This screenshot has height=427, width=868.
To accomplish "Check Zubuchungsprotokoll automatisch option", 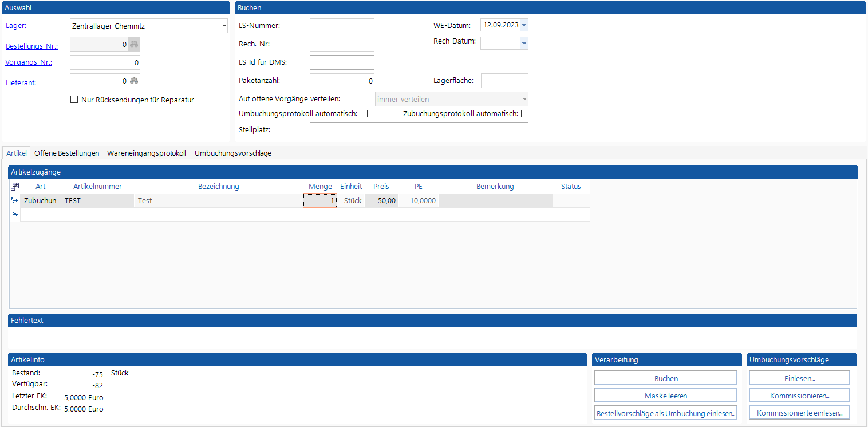I will 524,113.
